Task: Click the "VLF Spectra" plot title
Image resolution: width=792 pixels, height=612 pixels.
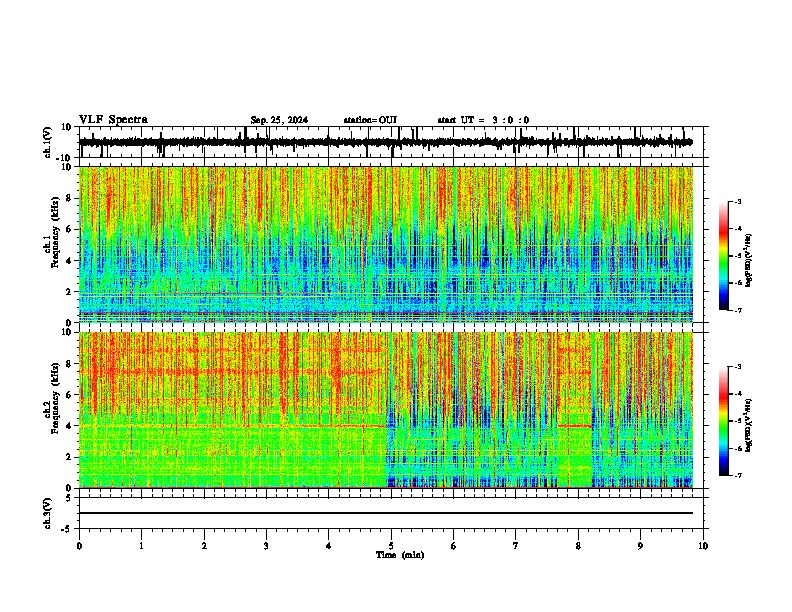Action: (113, 120)
